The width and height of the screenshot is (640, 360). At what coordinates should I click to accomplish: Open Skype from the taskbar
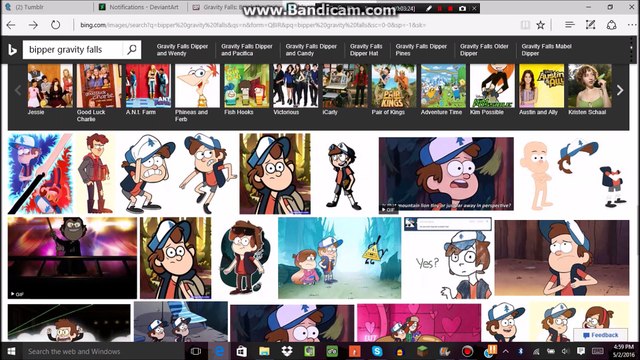click(377, 351)
